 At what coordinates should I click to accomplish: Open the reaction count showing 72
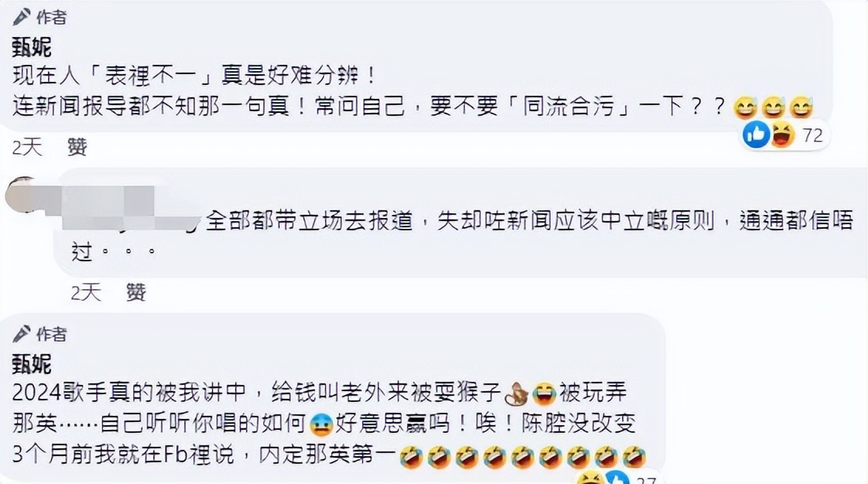[x=812, y=135]
